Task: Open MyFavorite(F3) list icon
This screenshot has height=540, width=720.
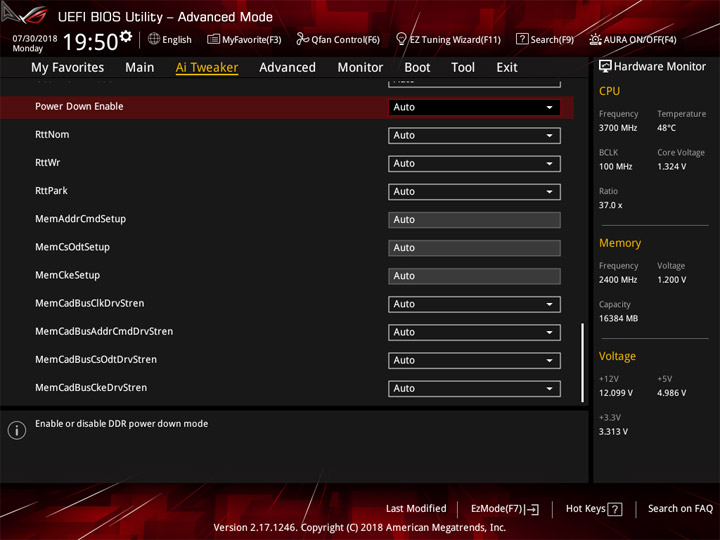Action: [213, 39]
